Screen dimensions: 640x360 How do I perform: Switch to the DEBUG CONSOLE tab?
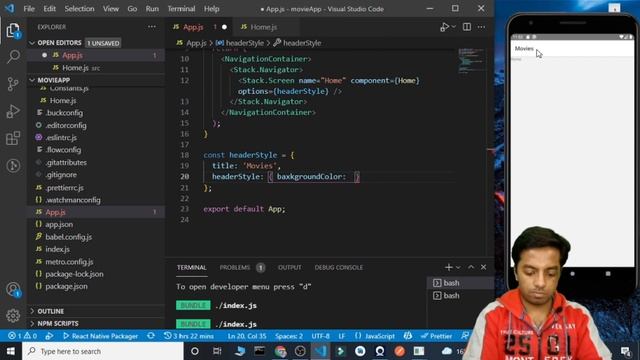point(338,267)
